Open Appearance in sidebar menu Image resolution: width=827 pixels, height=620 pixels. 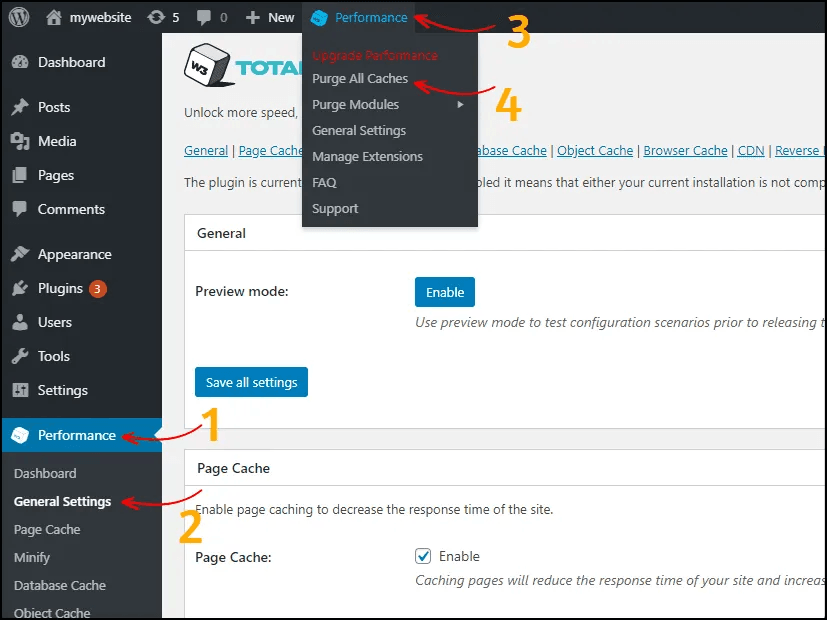click(74, 254)
